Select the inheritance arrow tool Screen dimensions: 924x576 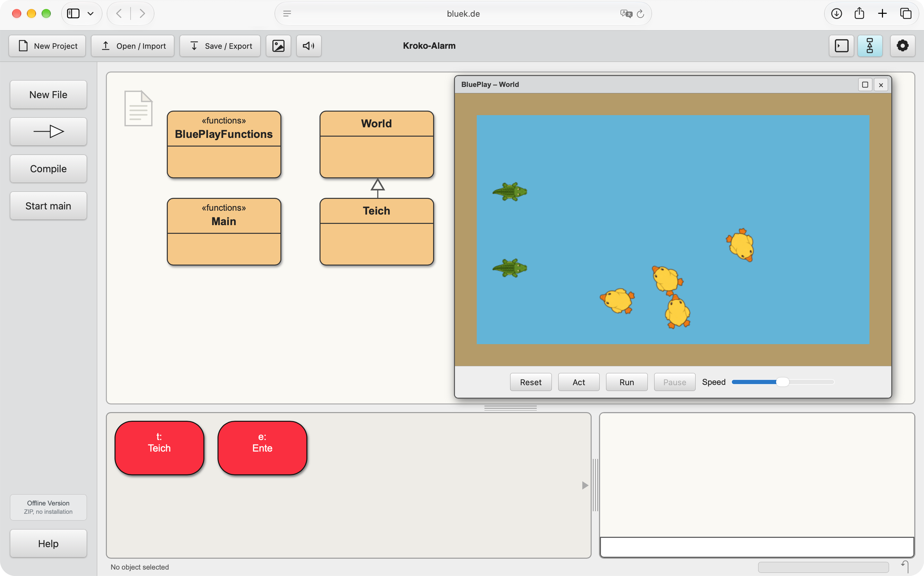[x=48, y=131]
